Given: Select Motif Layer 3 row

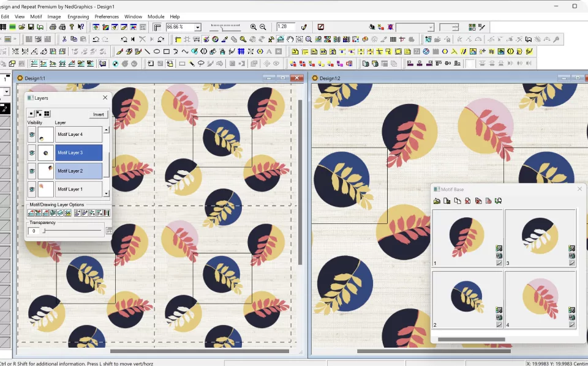Looking at the screenshot, I should coord(79,152).
